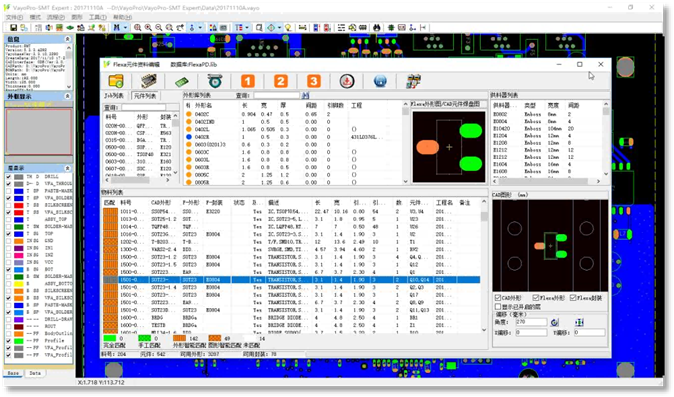Click the blue round save disk icon
Image resolution: width=674 pixels, height=397 pixels.
click(380, 81)
